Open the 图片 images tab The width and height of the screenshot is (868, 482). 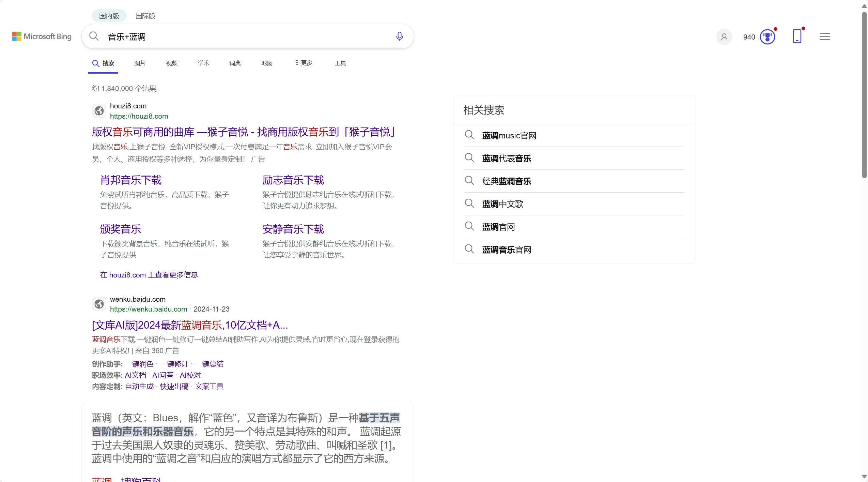pos(140,63)
